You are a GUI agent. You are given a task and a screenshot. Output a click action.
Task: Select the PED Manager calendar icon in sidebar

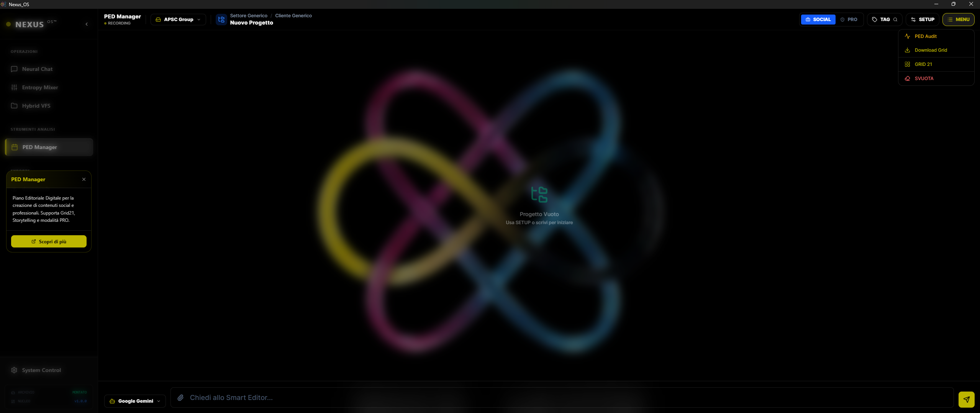[15, 147]
